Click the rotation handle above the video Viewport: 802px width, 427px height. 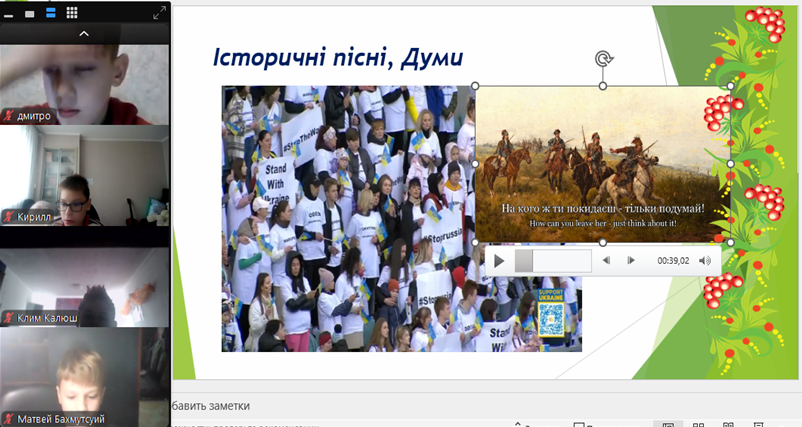603,59
